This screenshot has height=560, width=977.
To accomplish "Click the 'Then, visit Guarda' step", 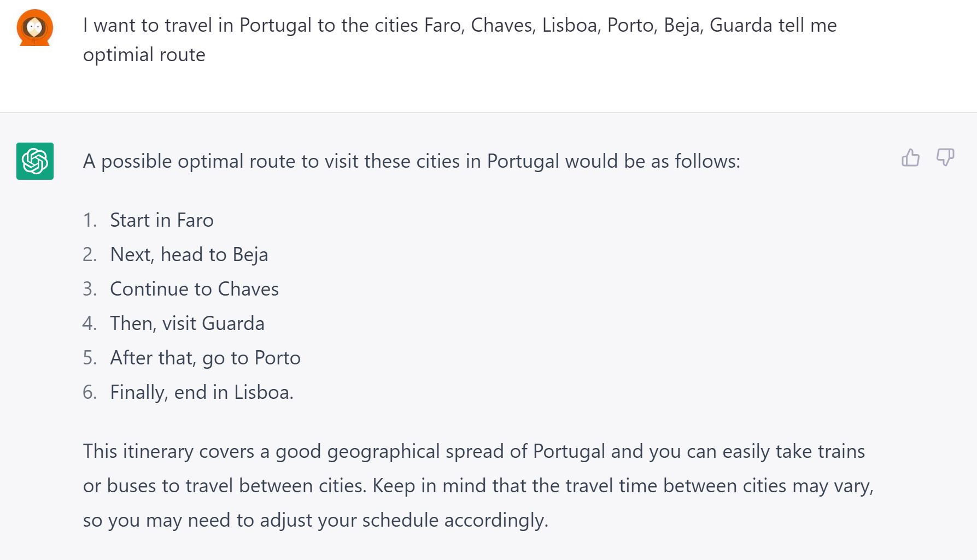I will pos(187,323).
